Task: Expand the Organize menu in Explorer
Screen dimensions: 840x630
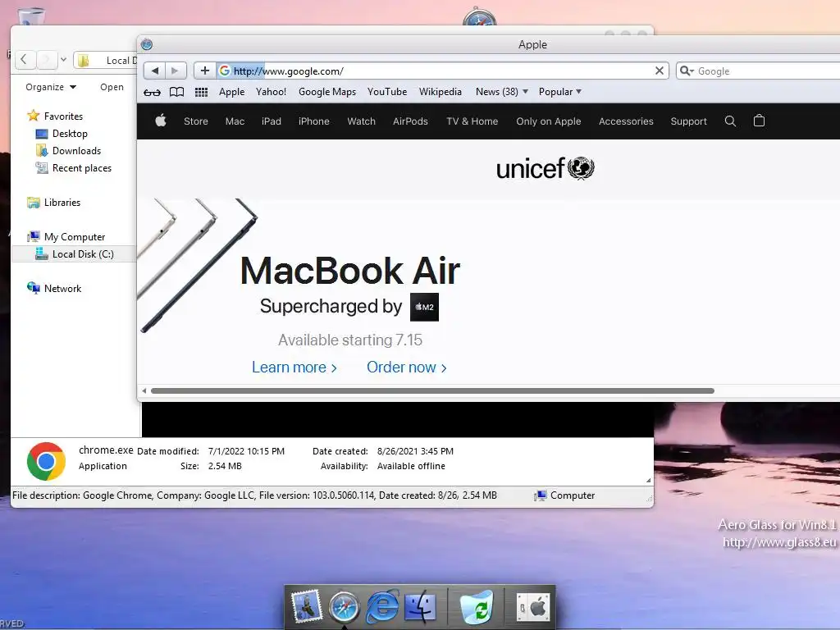Action: (51, 87)
